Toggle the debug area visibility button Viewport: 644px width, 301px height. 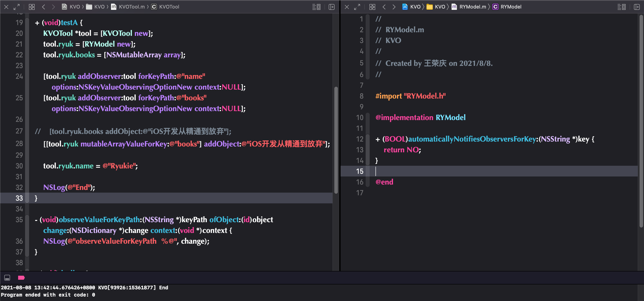click(7, 278)
